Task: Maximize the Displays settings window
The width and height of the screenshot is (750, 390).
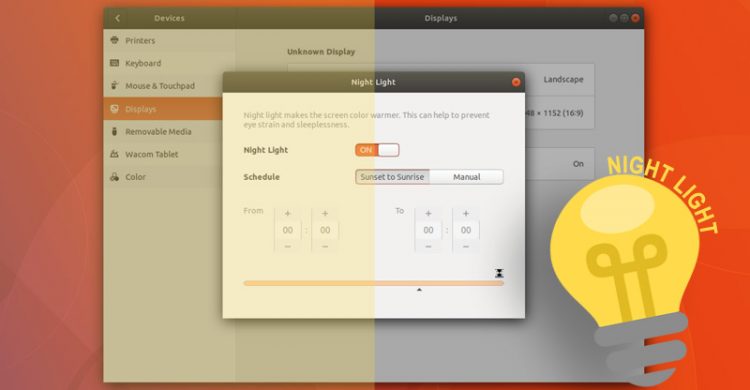Action: (624, 18)
